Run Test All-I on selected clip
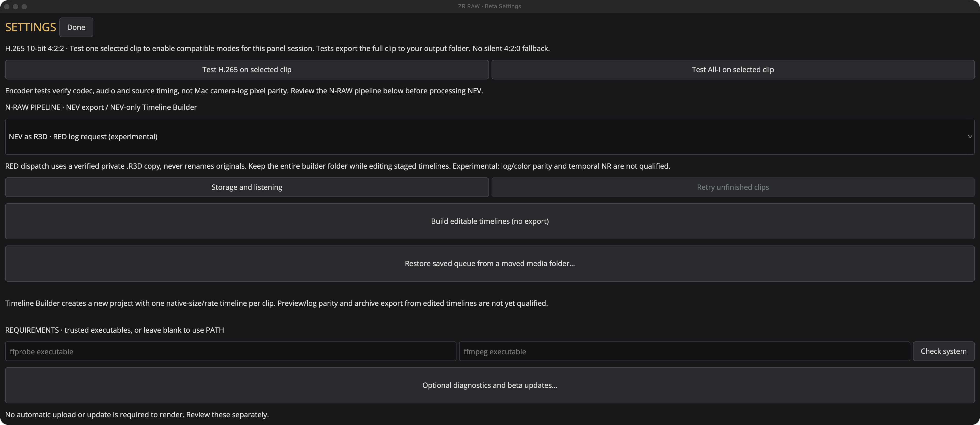 point(733,70)
